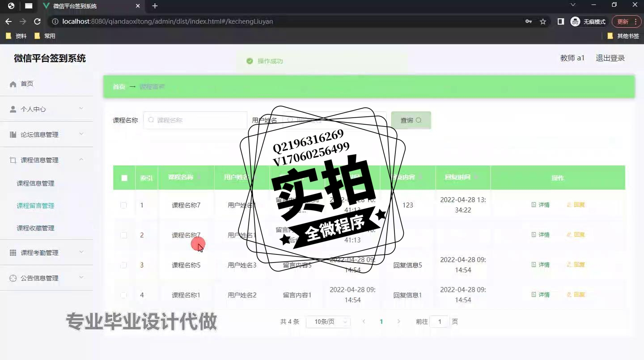View 详情 for row 2
Image resolution: width=644 pixels, height=360 pixels.
540,235
